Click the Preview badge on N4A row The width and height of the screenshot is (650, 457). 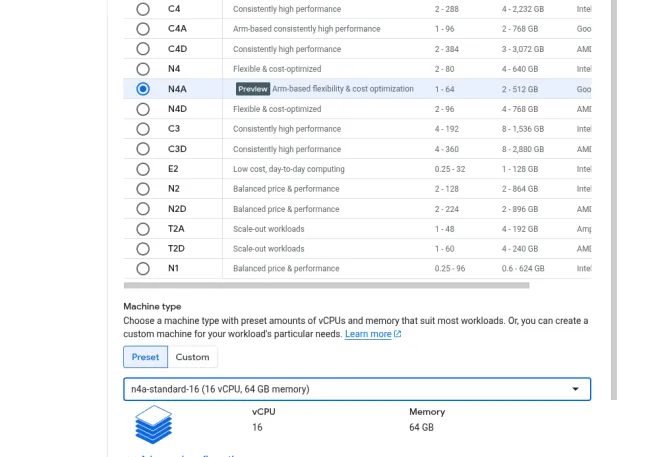tap(253, 89)
